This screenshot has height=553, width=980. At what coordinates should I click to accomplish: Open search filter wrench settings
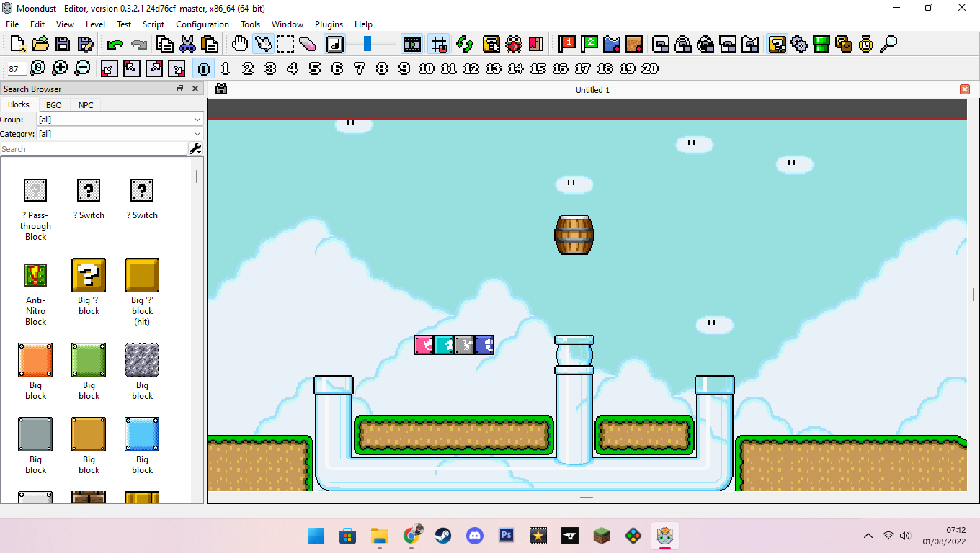195,148
